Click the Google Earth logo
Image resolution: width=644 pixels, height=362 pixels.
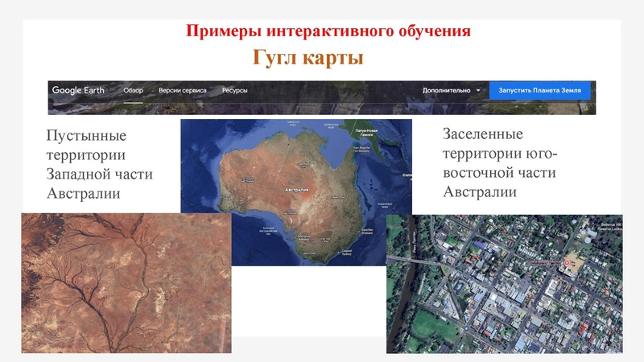(x=78, y=90)
